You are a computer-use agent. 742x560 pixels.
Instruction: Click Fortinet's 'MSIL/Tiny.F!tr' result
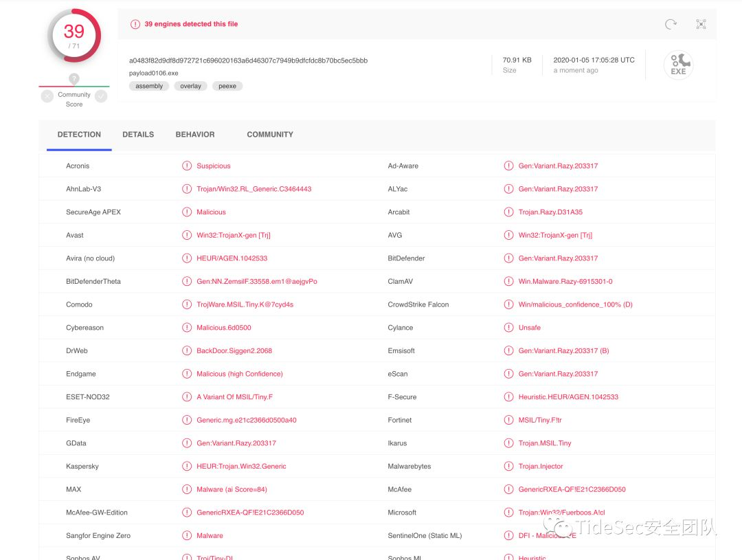point(540,420)
